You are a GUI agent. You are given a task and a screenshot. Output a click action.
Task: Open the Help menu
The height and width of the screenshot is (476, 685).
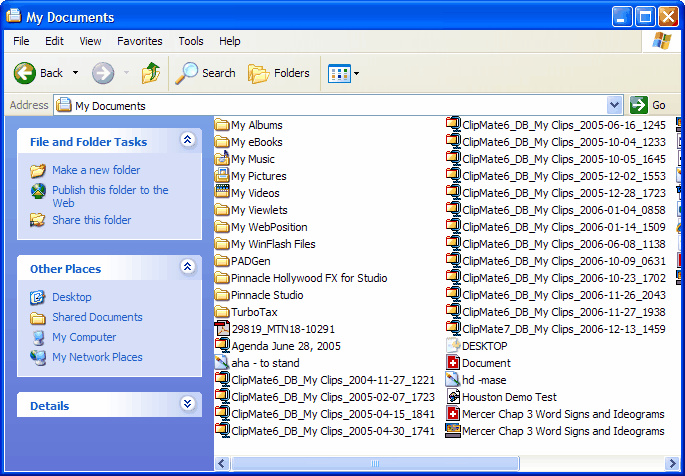point(230,41)
